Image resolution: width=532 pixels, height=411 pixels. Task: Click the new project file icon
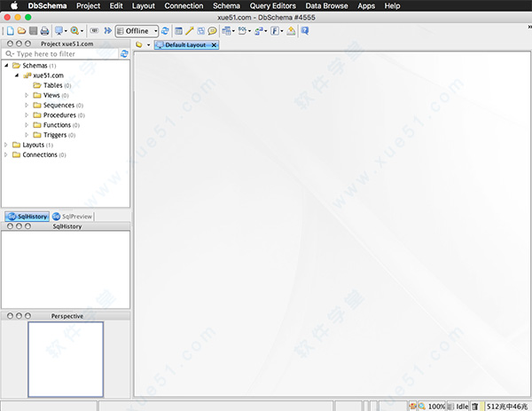point(10,31)
